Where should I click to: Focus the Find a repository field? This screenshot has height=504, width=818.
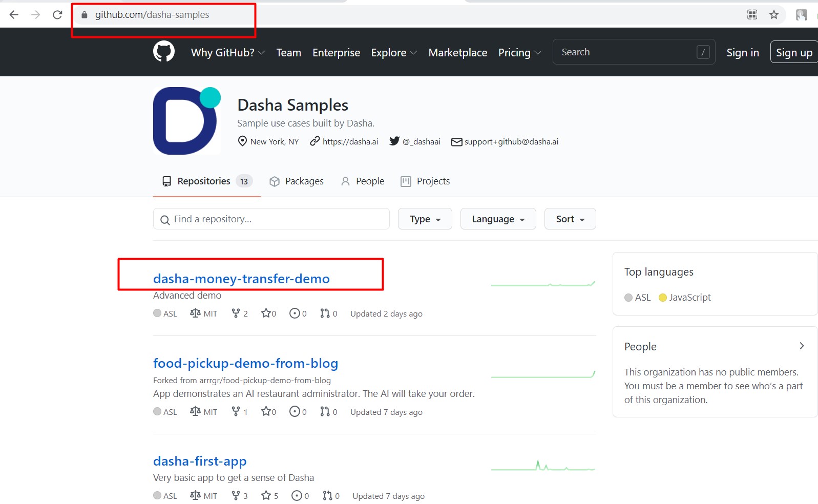click(x=271, y=219)
